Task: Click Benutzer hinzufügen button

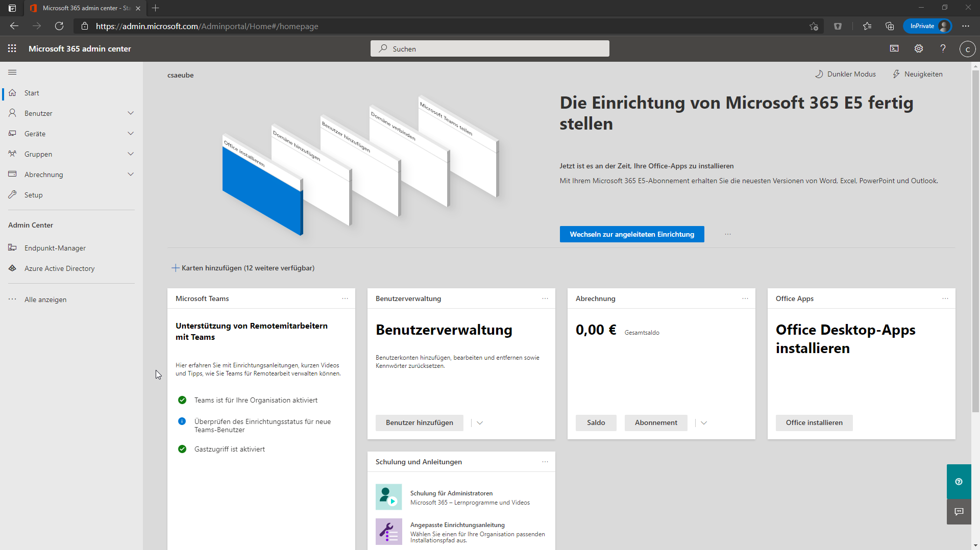Action: (420, 423)
